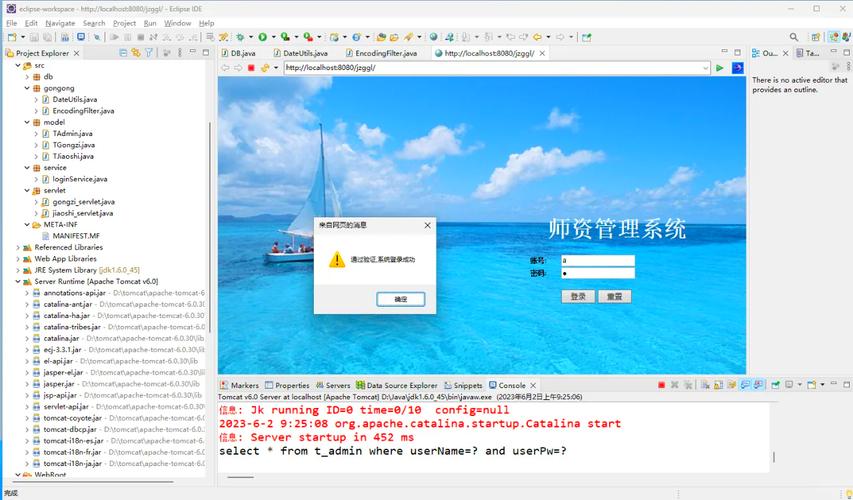Switch to the Java EE perspective icon
Image resolution: width=853 pixels, height=500 pixels.
tap(833, 37)
